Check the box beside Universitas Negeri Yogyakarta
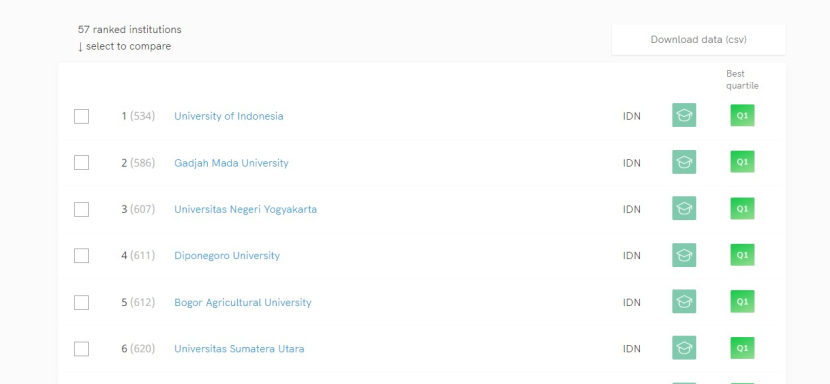The width and height of the screenshot is (830, 384). click(x=82, y=209)
